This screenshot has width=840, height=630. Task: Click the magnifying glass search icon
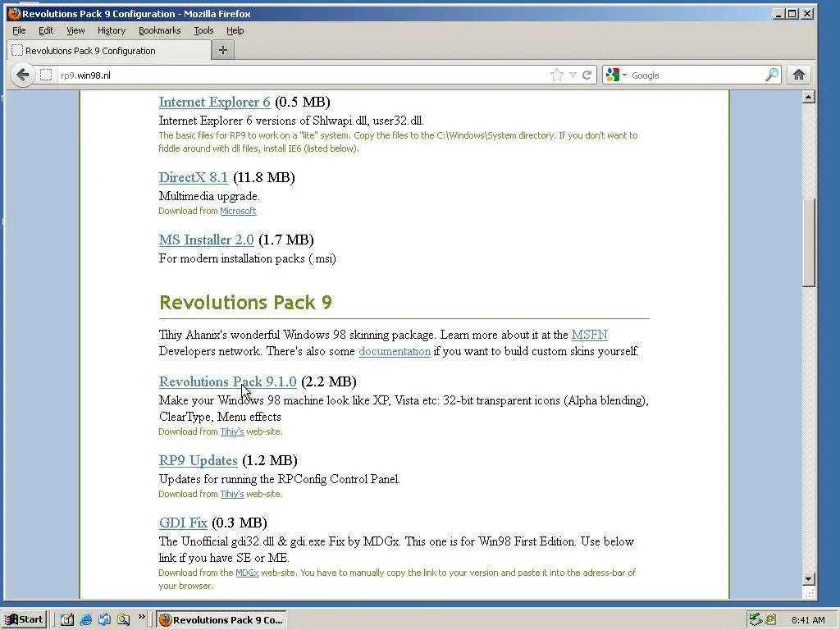point(771,75)
